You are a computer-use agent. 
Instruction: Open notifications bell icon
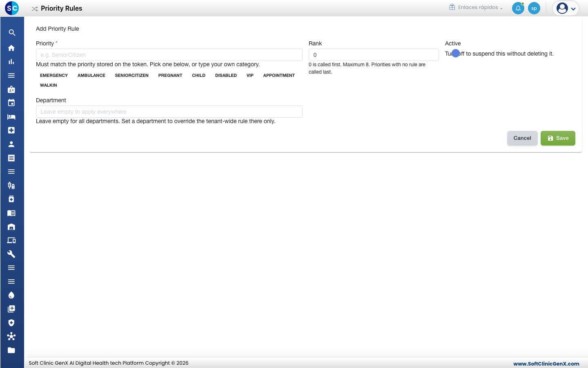518,8
